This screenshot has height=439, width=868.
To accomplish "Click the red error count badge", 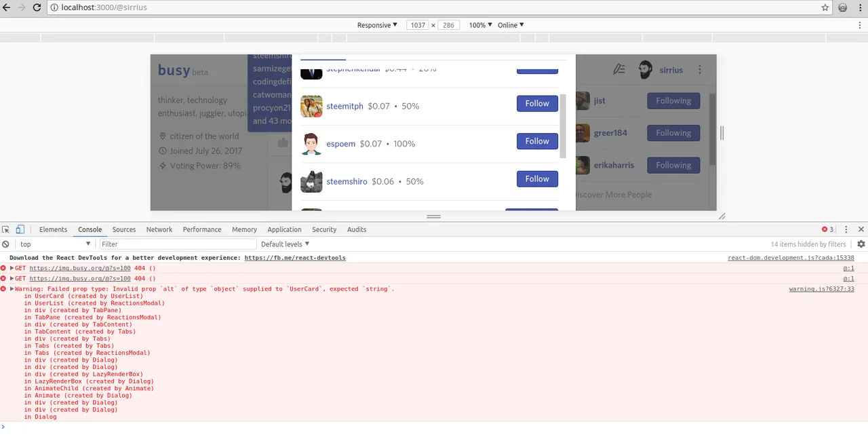I will [x=828, y=229].
